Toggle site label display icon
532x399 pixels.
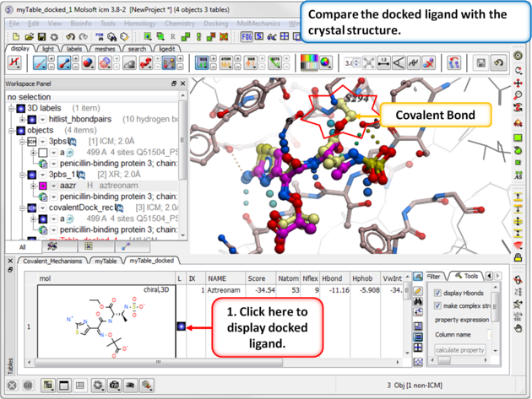(274, 63)
